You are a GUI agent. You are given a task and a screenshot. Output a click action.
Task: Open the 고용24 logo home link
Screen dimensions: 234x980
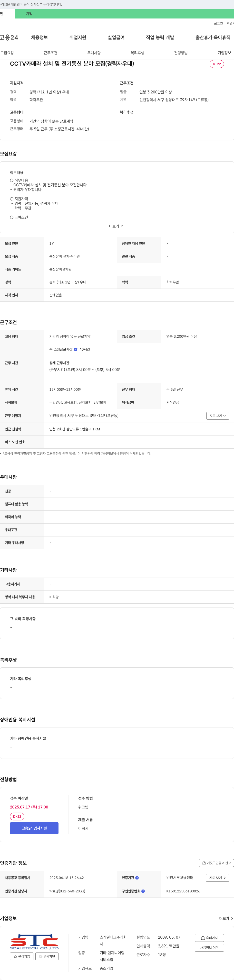(9, 37)
